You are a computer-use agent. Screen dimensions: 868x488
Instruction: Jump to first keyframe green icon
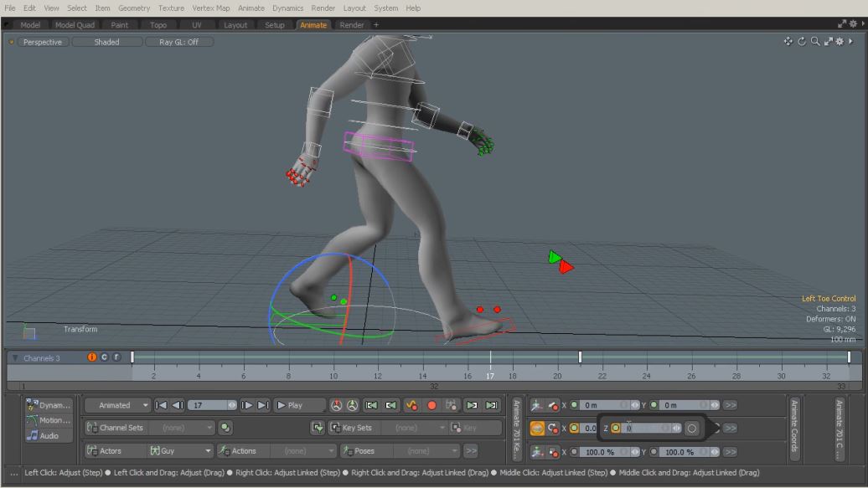pos(371,405)
